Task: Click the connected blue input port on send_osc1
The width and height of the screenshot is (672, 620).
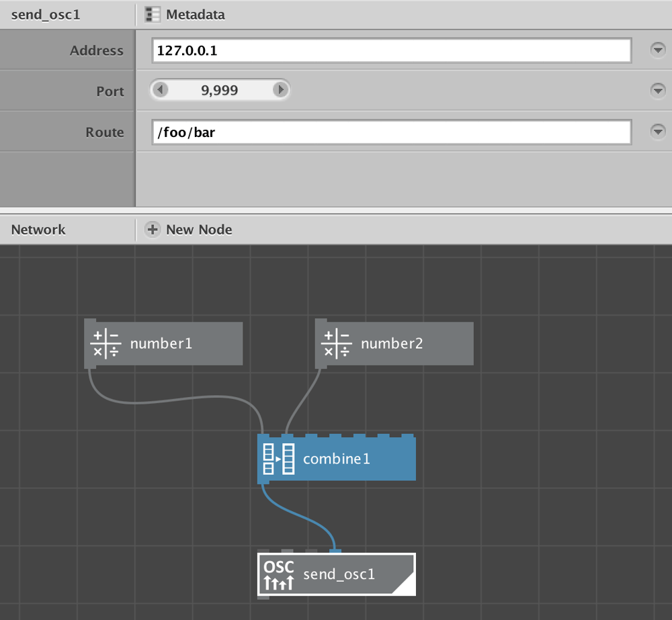Action: coord(335,551)
